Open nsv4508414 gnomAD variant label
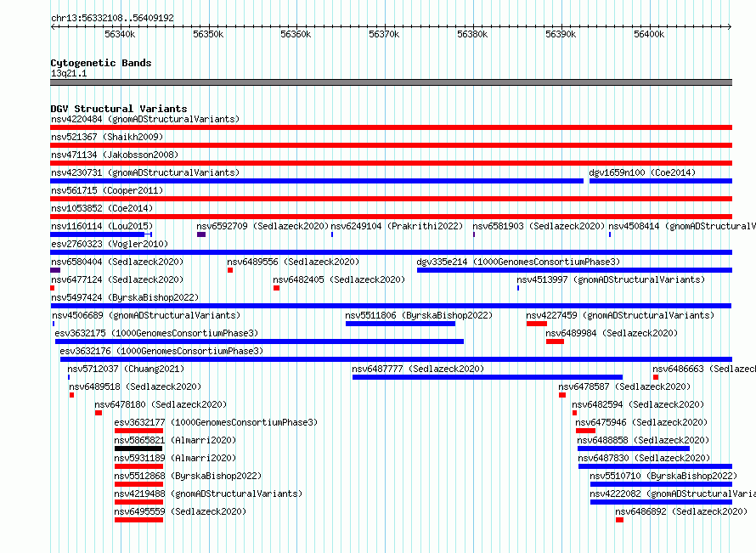The height and width of the screenshot is (553, 756). tap(682, 226)
